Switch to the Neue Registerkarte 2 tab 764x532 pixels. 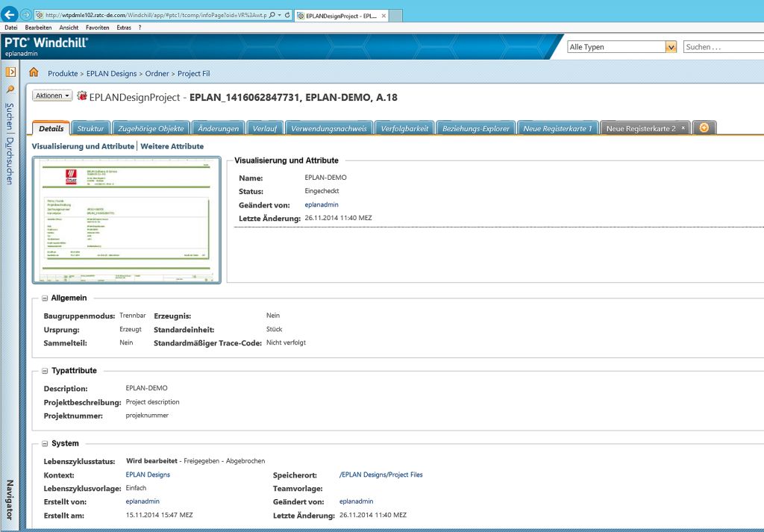tap(641, 128)
